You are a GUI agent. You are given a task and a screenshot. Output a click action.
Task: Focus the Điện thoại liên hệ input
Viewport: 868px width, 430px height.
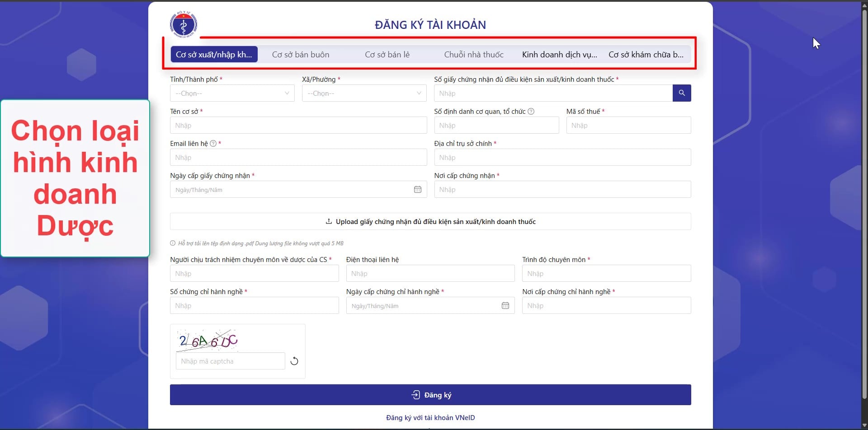430,273
